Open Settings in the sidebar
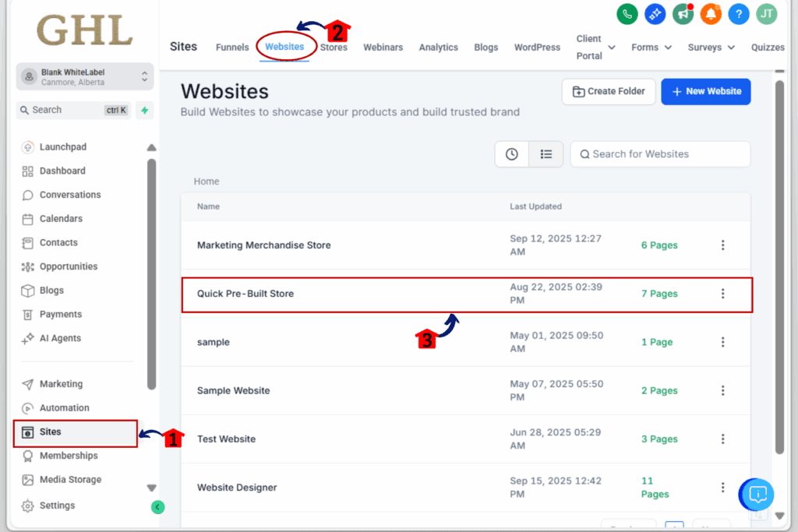Image resolution: width=798 pixels, height=532 pixels. tap(57, 506)
